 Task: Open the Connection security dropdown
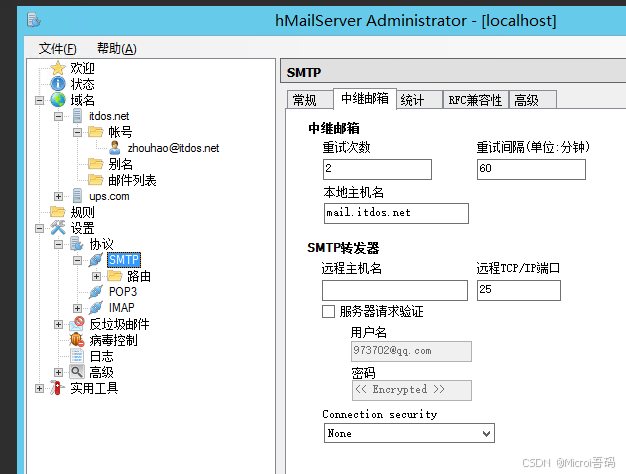[409, 433]
